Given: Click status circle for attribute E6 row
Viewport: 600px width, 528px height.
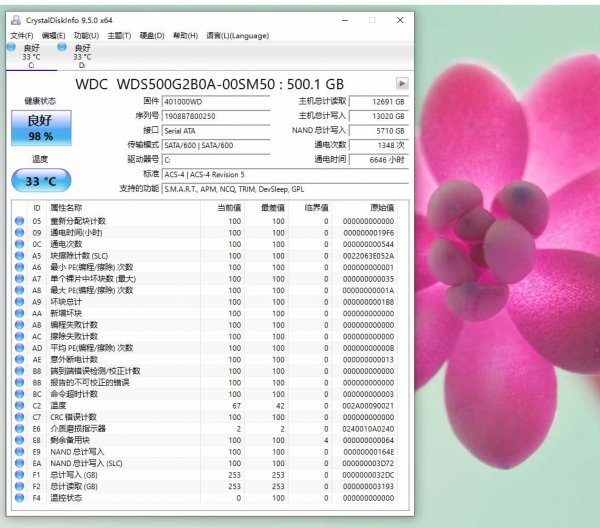Looking at the screenshot, I should (20, 429).
